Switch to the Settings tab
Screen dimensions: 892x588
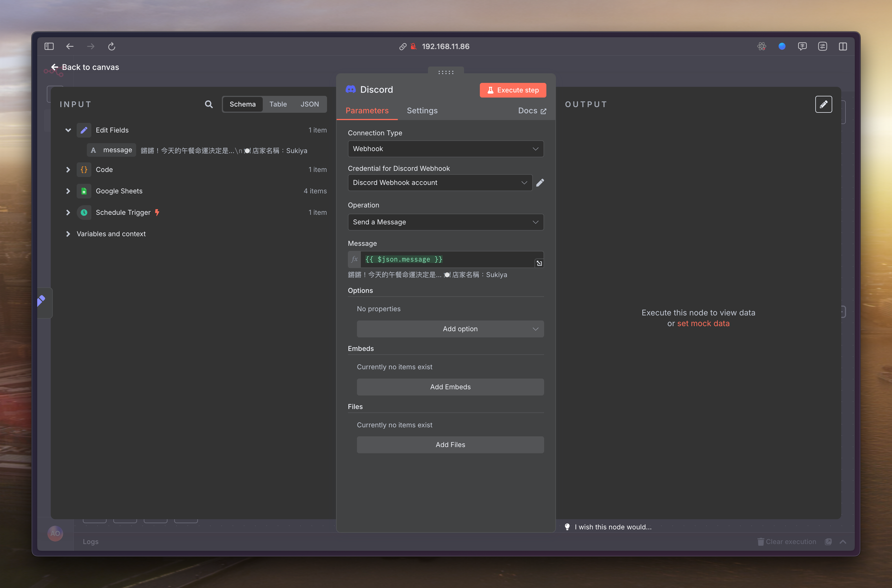click(422, 110)
